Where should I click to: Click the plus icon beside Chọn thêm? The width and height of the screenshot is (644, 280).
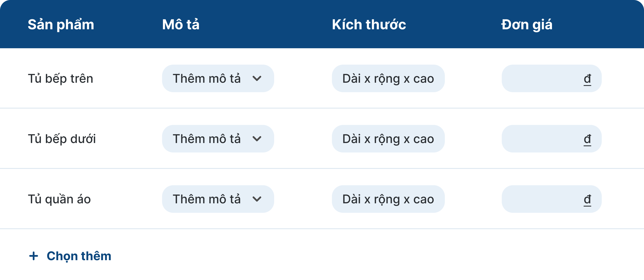(x=33, y=256)
